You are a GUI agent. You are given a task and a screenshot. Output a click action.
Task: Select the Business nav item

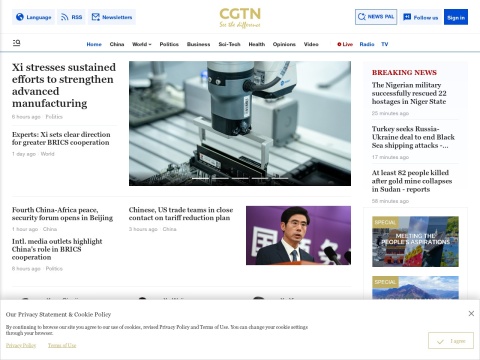[198, 44]
